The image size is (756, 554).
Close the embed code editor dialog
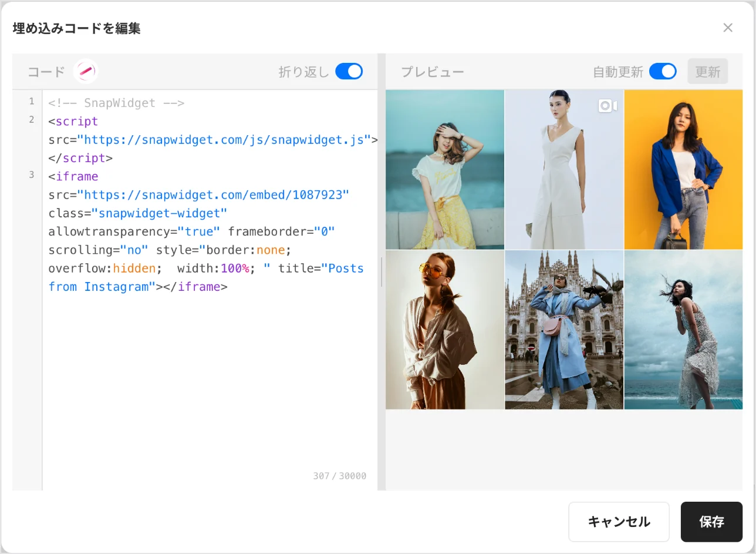728,28
